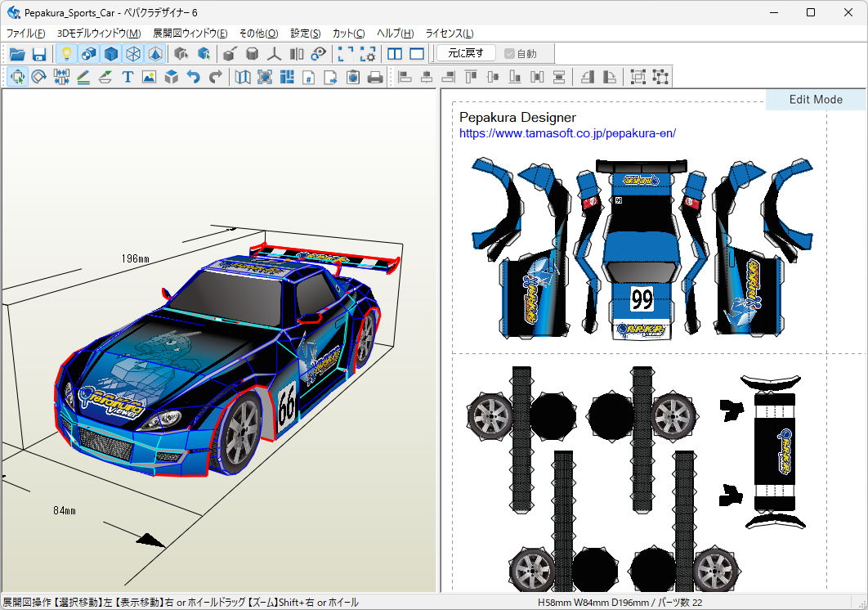This screenshot has height=610, width=868.
Task: Open the 展開図ウィンドウ(E) menu
Action: point(190,34)
